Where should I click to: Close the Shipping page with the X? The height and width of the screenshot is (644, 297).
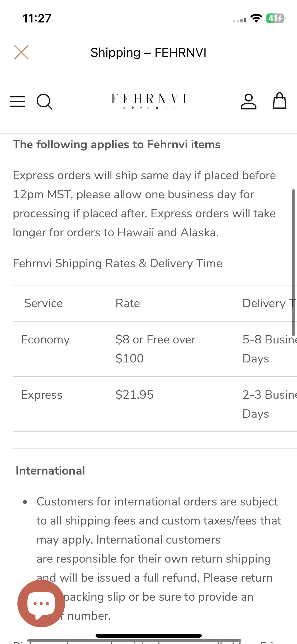[21, 52]
